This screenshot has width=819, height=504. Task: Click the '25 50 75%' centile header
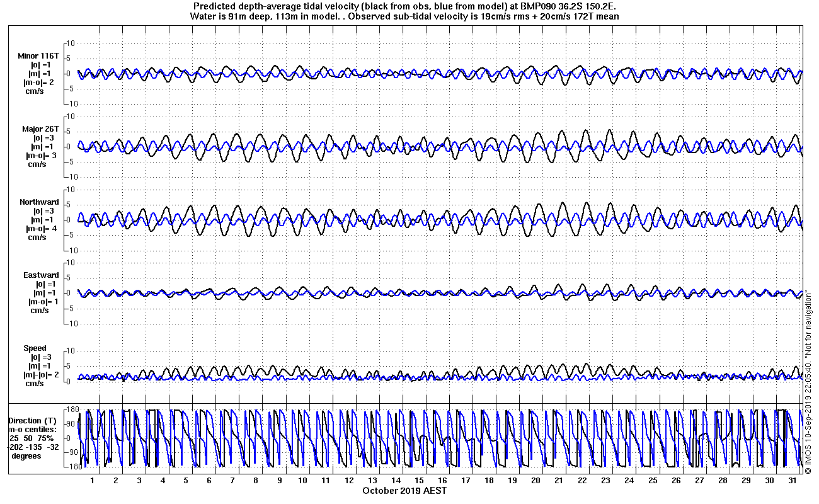click(x=31, y=438)
